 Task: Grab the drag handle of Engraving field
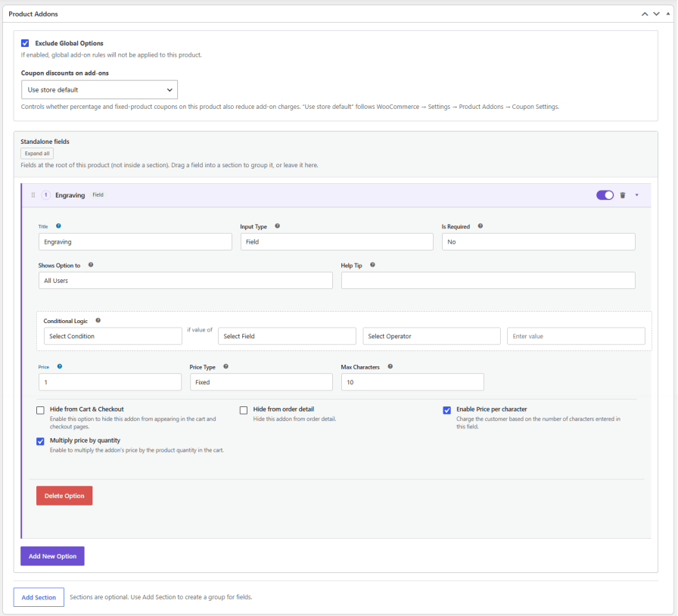[33, 195]
